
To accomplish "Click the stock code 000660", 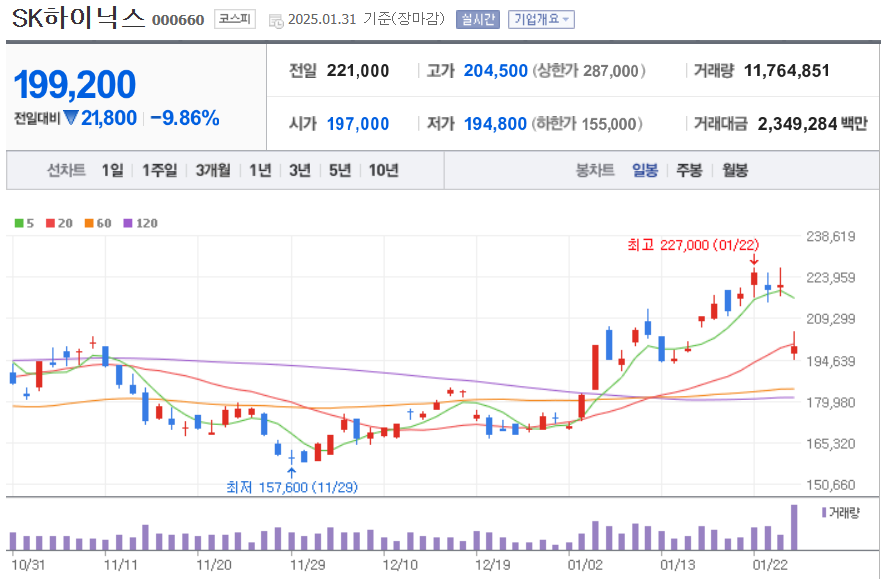I will click(178, 21).
